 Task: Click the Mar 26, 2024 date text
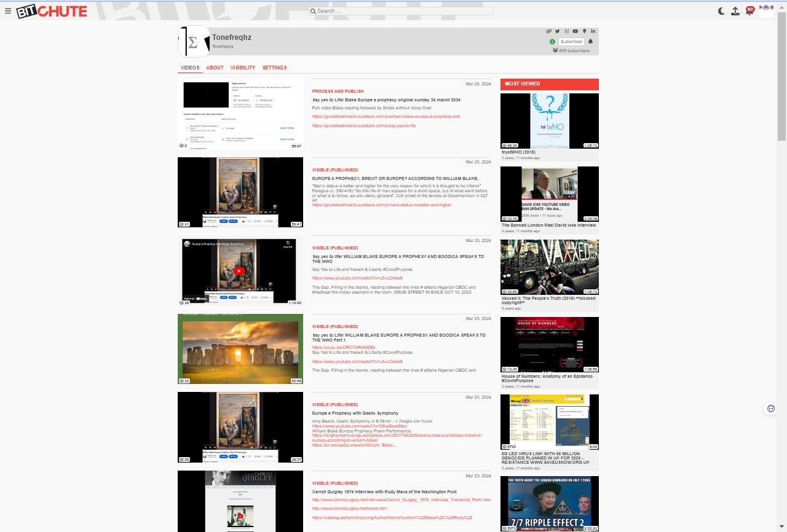pos(478,84)
